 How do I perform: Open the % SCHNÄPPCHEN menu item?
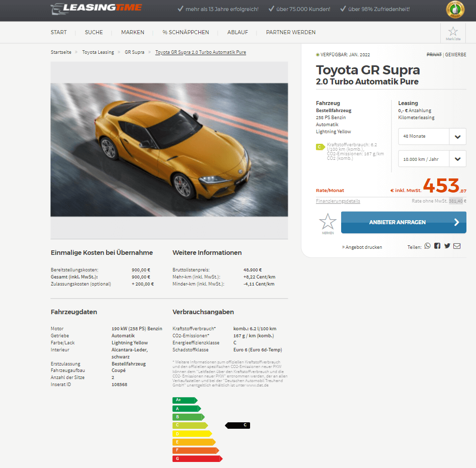186,32
